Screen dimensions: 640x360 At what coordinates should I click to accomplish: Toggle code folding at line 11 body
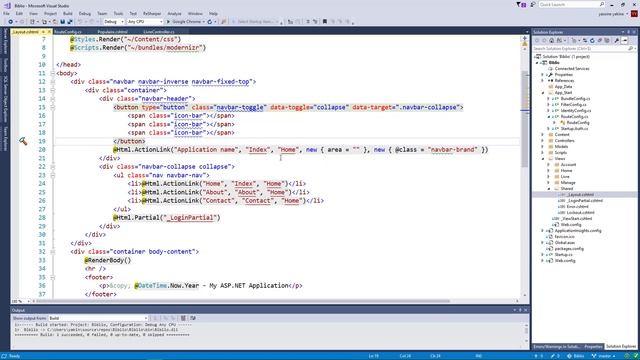[53, 73]
